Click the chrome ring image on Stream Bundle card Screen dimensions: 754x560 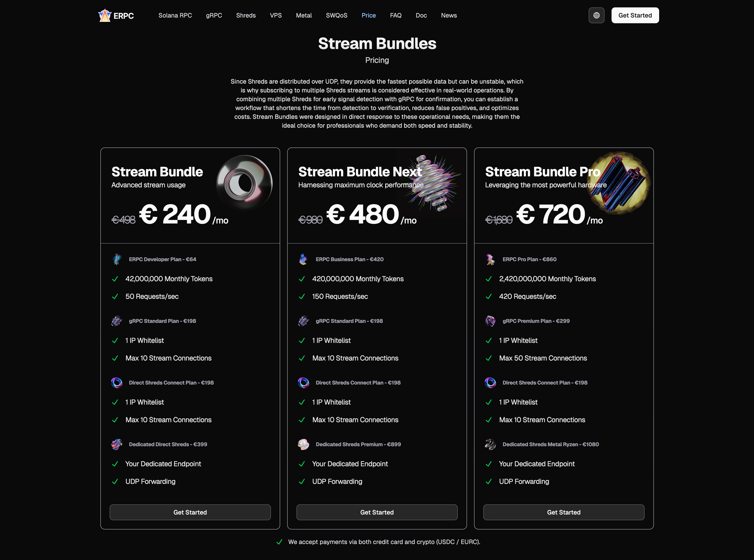click(x=244, y=183)
